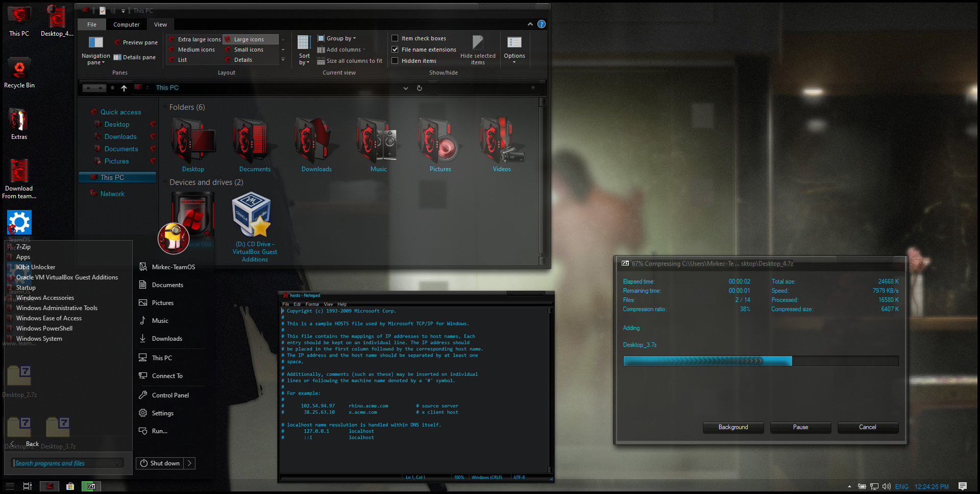Collapse the Devices and drives group
980x494 pixels.
coord(165,182)
